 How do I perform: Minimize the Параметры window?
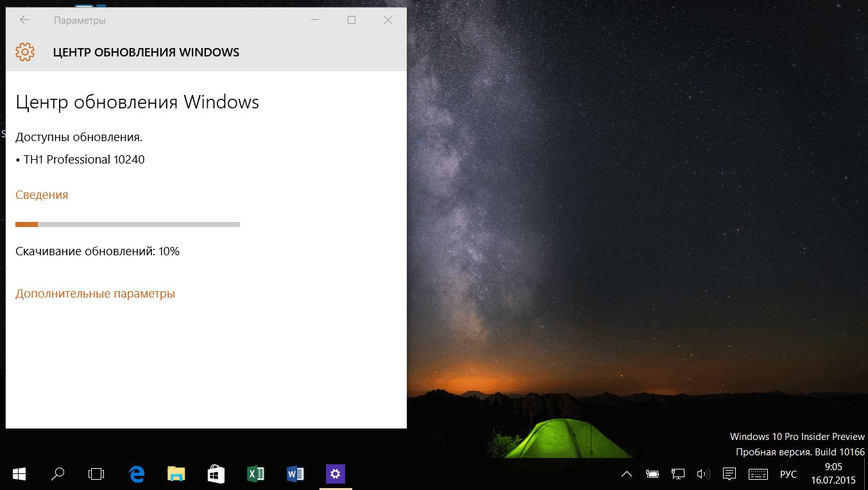pyautogui.click(x=315, y=20)
